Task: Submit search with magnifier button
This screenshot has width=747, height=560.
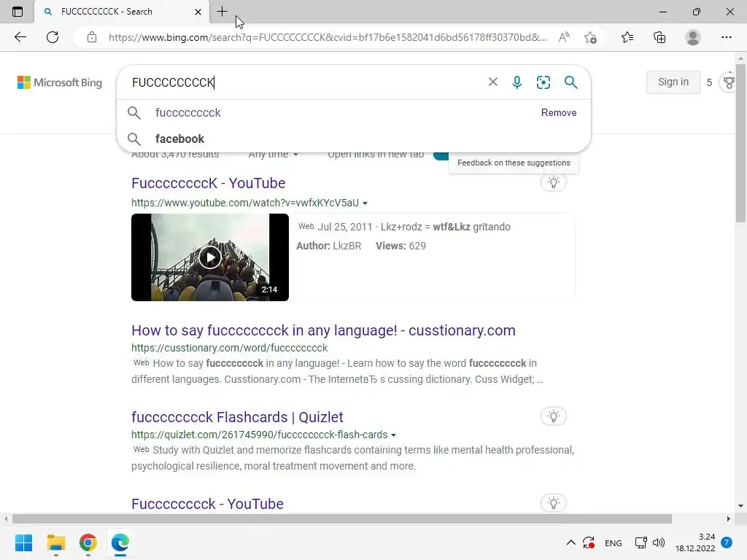Action: click(570, 82)
